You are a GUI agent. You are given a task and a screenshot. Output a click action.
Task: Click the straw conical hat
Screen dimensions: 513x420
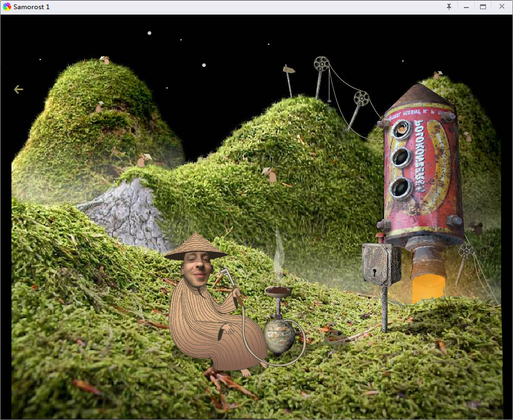point(195,247)
